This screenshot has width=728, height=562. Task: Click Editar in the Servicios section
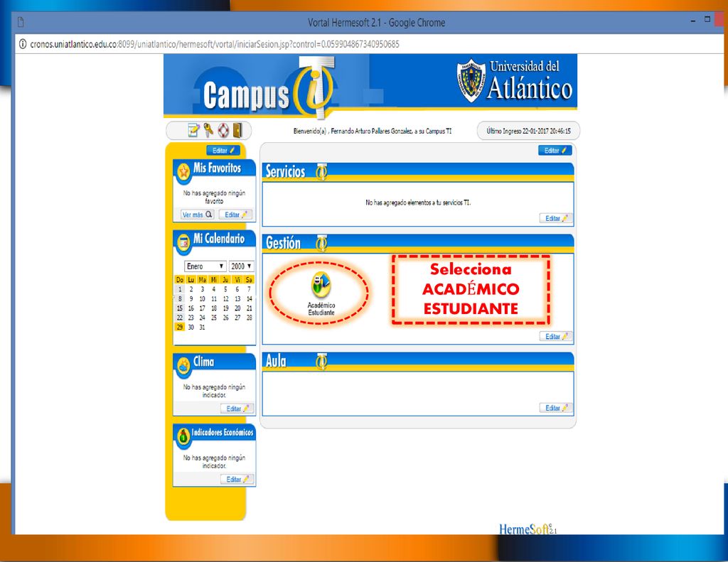[x=556, y=218]
